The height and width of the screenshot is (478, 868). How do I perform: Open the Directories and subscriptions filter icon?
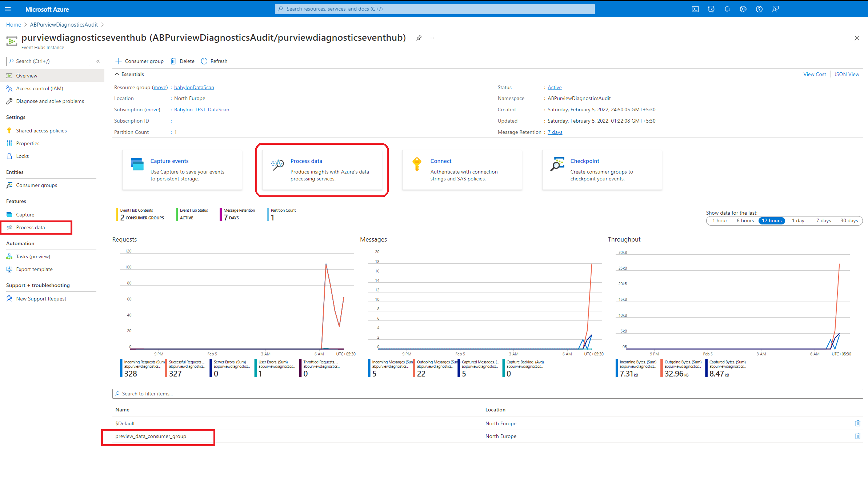[711, 9]
